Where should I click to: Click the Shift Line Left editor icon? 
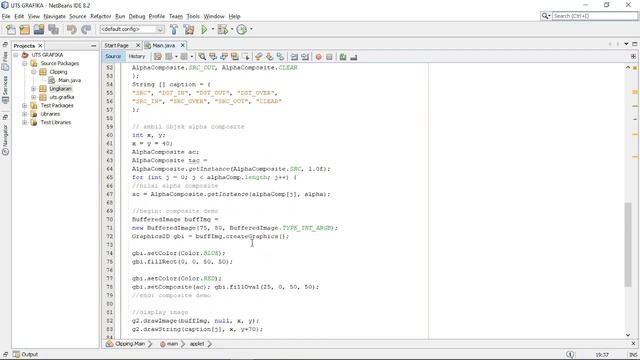click(x=294, y=57)
